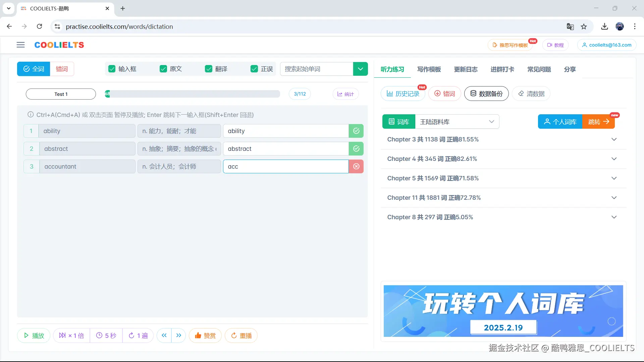The width and height of the screenshot is (644, 362).
Task: Open the 王陆语料库 dropdown
Action: [x=457, y=122]
